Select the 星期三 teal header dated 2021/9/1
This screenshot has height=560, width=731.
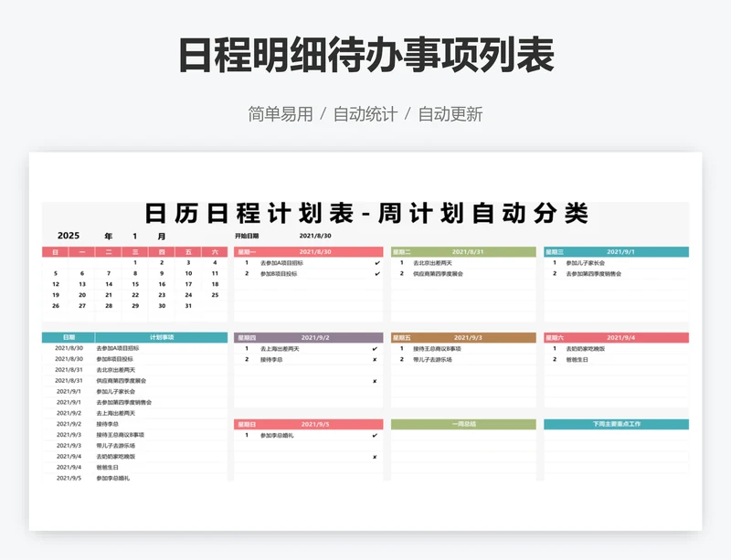point(616,252)
